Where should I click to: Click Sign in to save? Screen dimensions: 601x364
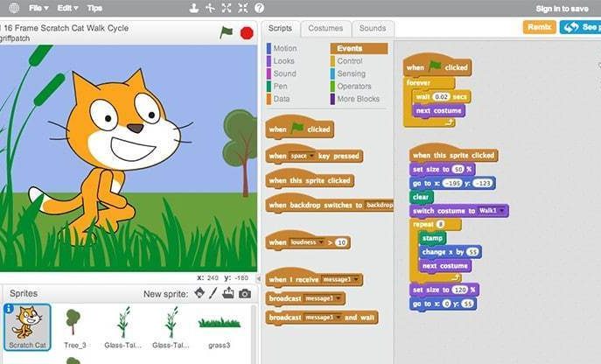click(562, 9)
